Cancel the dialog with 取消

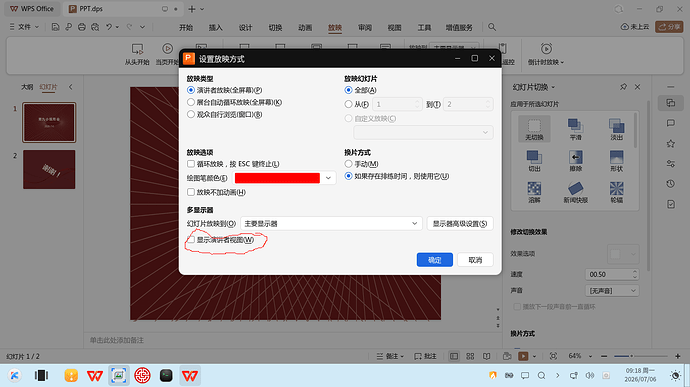pos(475,260)
